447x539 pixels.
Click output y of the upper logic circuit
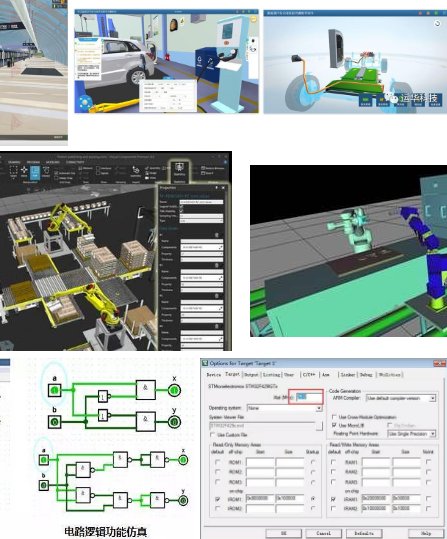(x=174, y=422)
